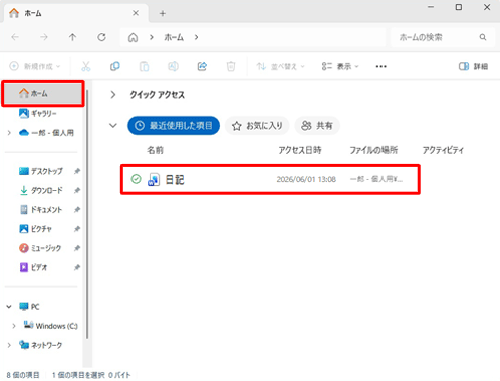
Task: Click the Delete trash icon in toolbar
Action: click(231, 66)
